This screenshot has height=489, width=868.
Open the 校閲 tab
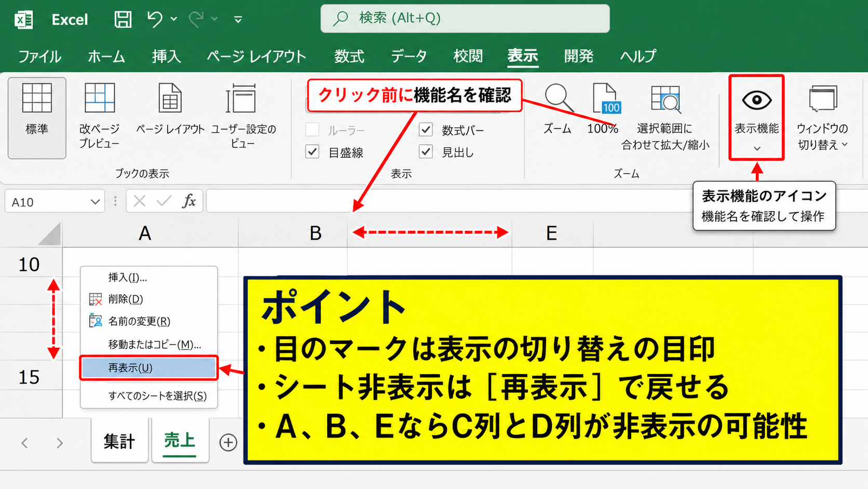coord(468,56)
